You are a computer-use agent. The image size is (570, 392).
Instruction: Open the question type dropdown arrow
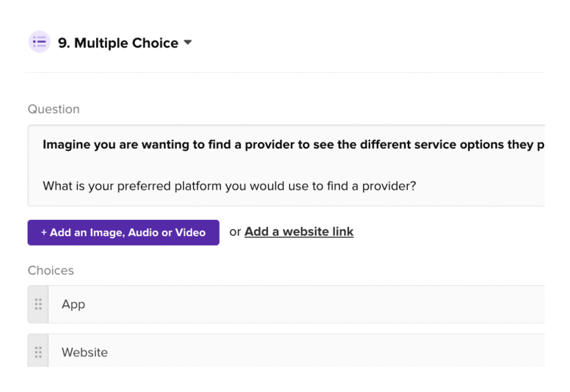click(x=187, y=43)
